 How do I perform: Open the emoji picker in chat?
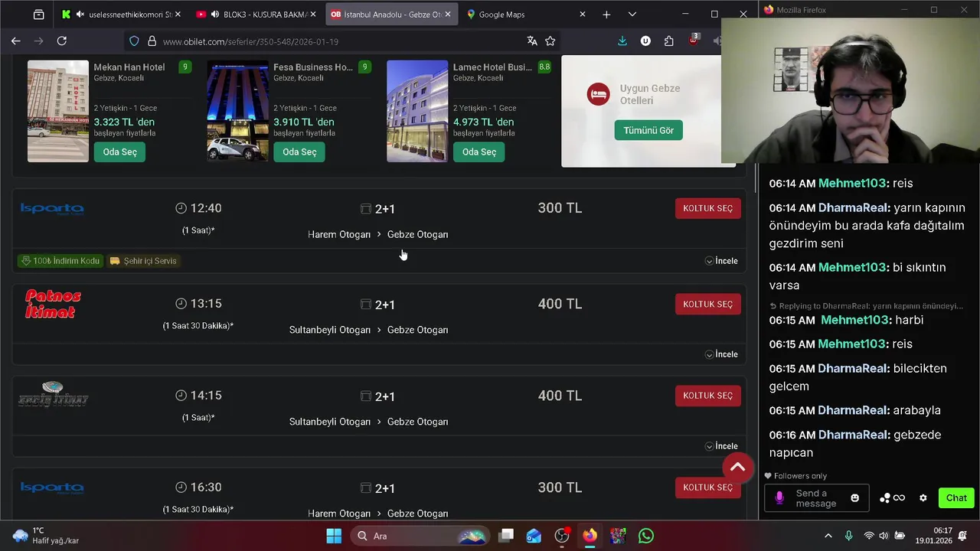[x=855, y=498]
